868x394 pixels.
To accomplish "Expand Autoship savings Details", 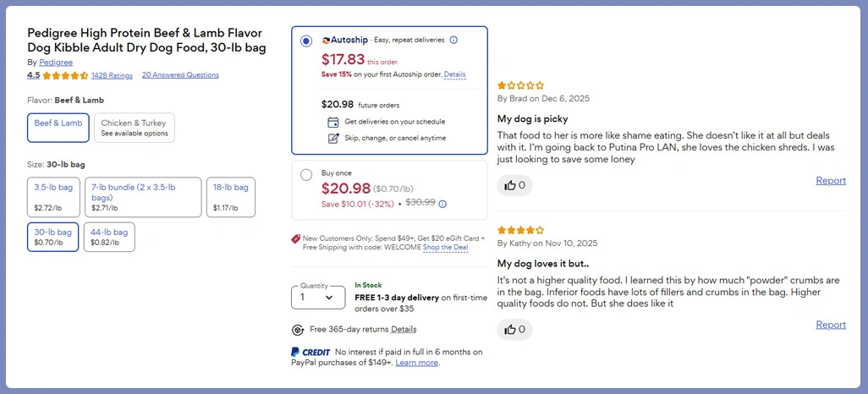I will [454, 74].
